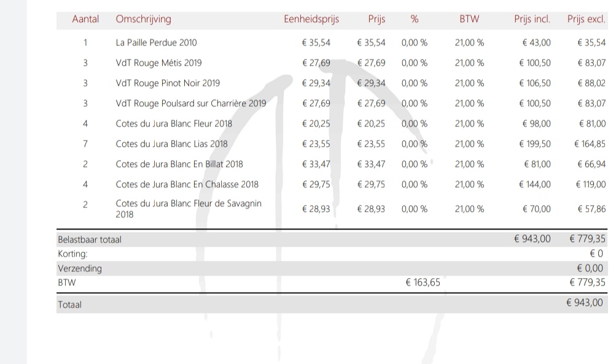Click the Belastbaar totaal label
Viewport: 616px width, 364px height.
89,239
